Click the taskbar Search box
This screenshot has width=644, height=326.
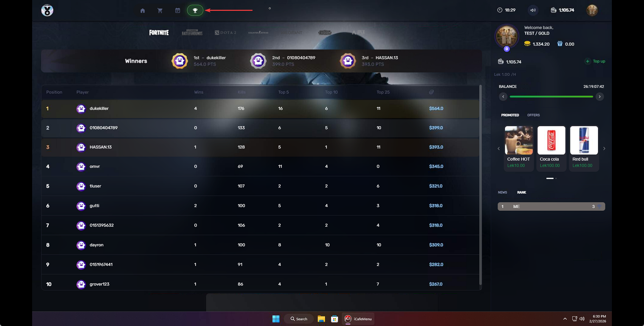[x=299, y=319]
